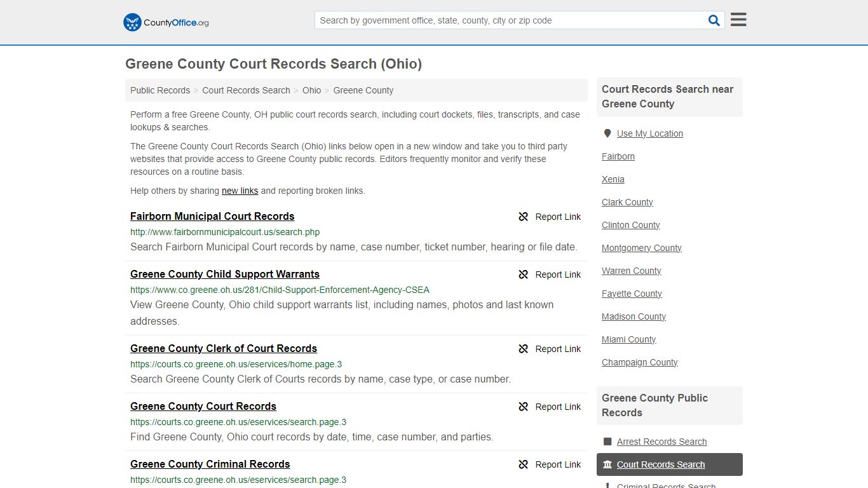Viewport: 868px width, 488px height.
Task: Select Fayette County in nearby list
Action: (632, 294)
